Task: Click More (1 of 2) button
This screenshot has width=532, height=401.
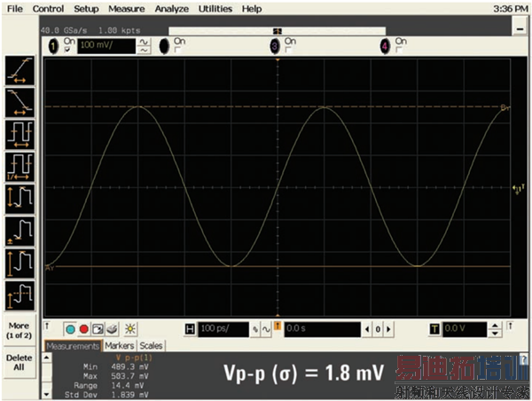Action: tap(20, 330)
